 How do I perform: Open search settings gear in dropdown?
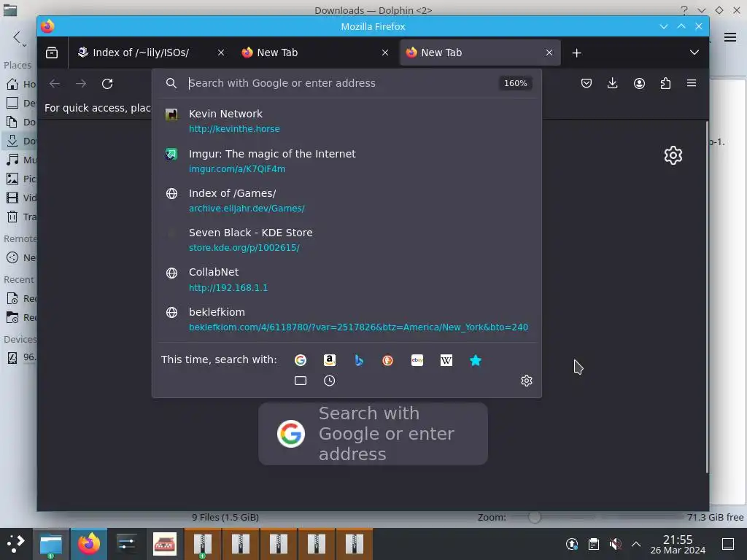527,381
